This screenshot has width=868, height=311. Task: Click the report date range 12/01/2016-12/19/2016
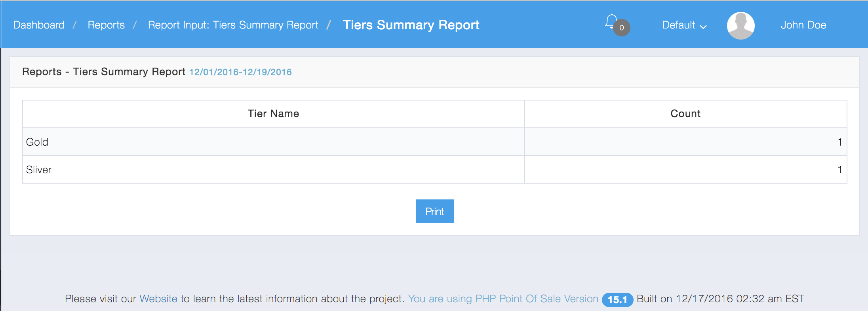pyautogui.click(x=240, y=72)
